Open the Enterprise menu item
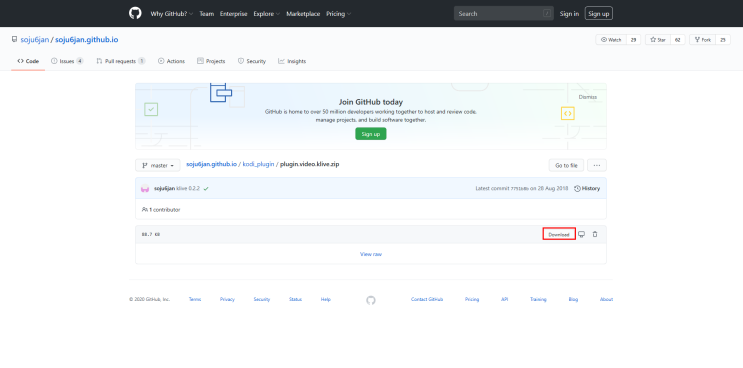 pos(234,14)
